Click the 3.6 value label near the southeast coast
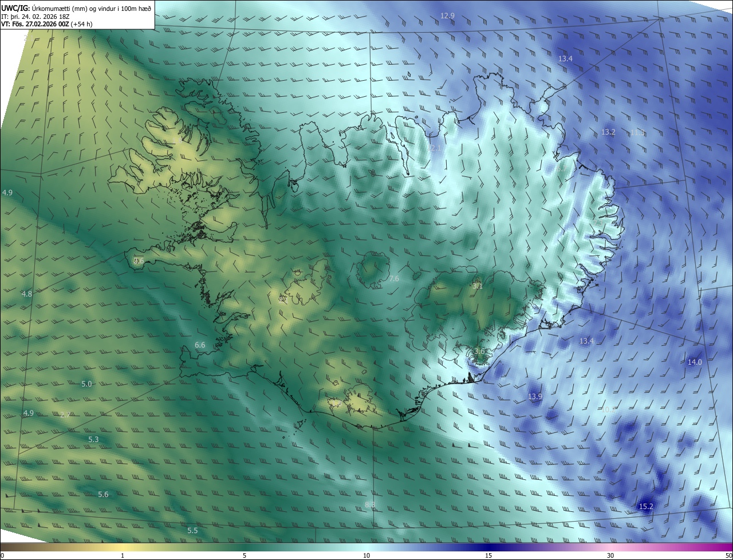Image resolution: width=733 pixels, height=560 pixels. click(x=479, y=351)
